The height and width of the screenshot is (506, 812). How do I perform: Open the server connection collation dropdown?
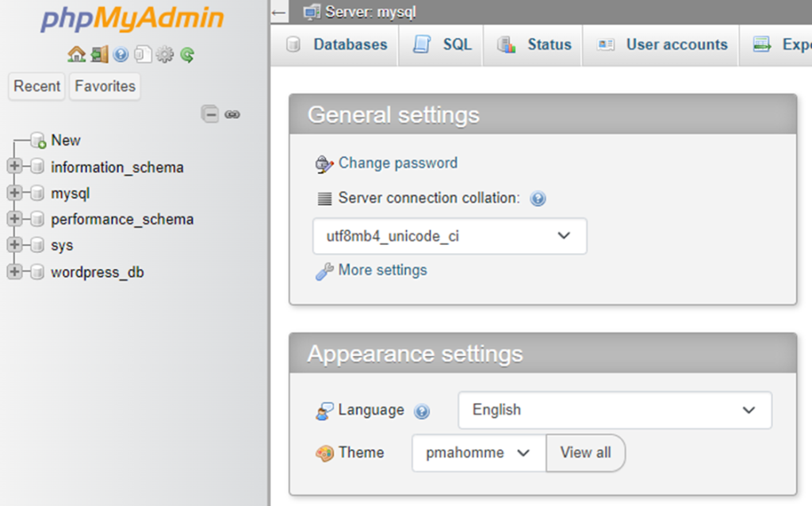pos(450,236)
